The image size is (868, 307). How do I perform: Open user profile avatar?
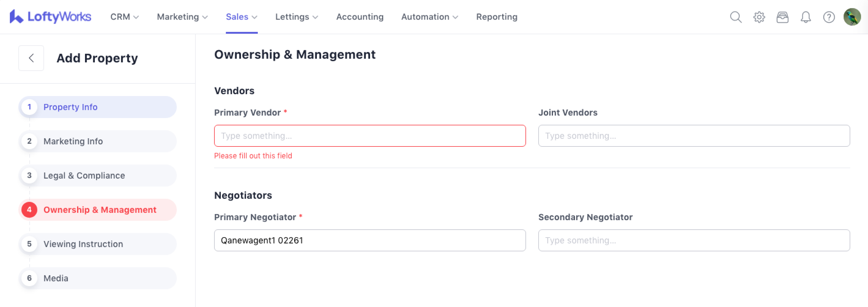click(852, 17)
